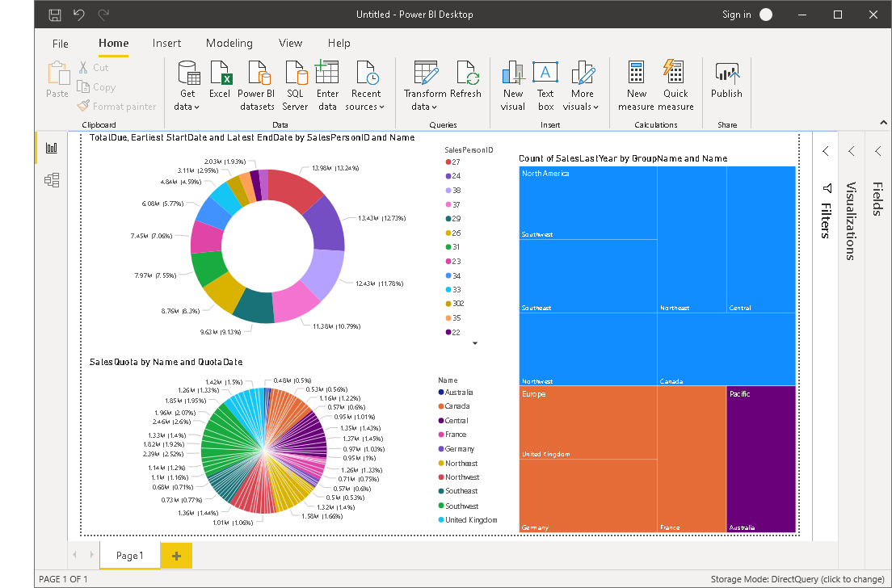Save the file from title bar

(55, 15)
